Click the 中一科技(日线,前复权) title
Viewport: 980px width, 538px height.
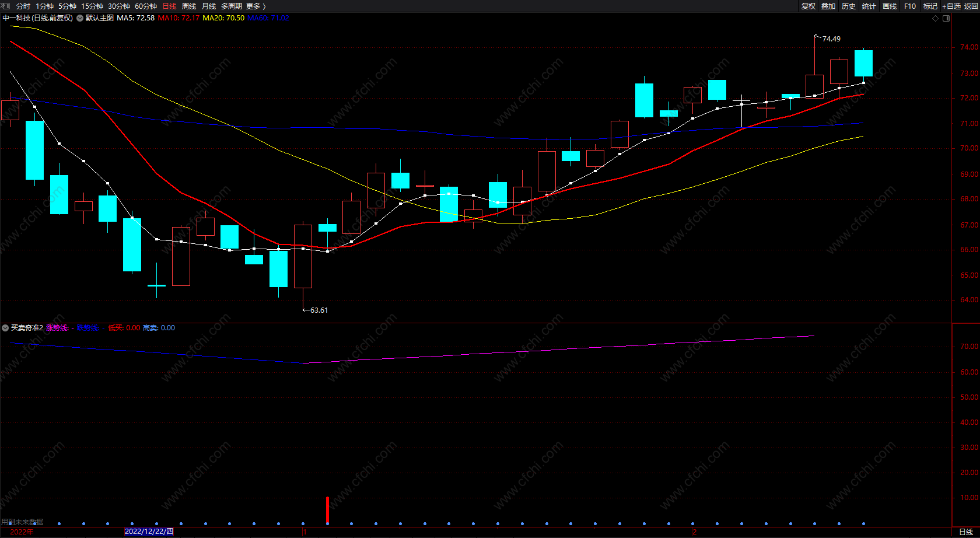click(x=38, y=18)
